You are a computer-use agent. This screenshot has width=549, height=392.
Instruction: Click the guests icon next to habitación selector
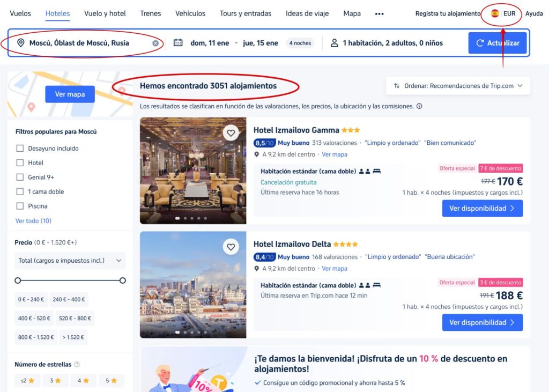click(335, 43)
